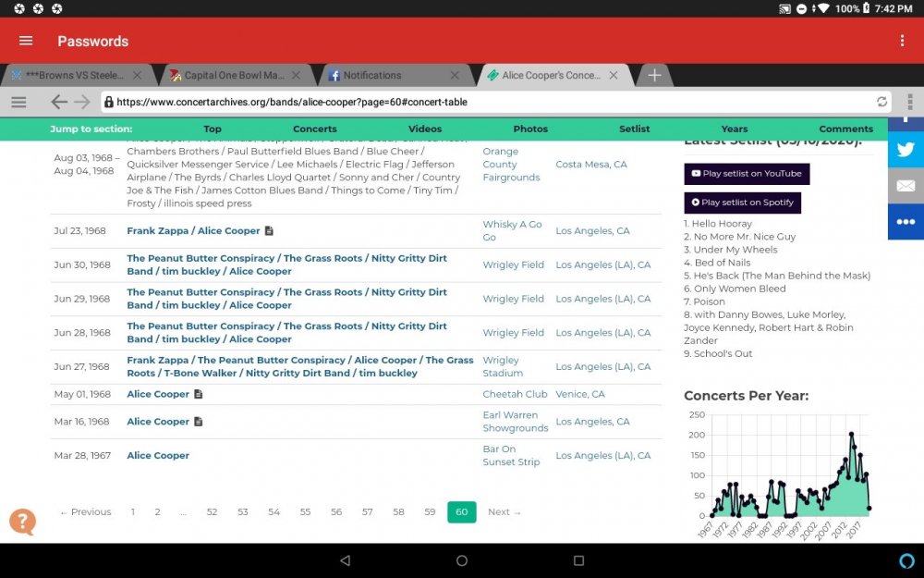The width and height of the screenshot is (924, 578).
Task: Jump to the Videos section
Action: point(425,129)
